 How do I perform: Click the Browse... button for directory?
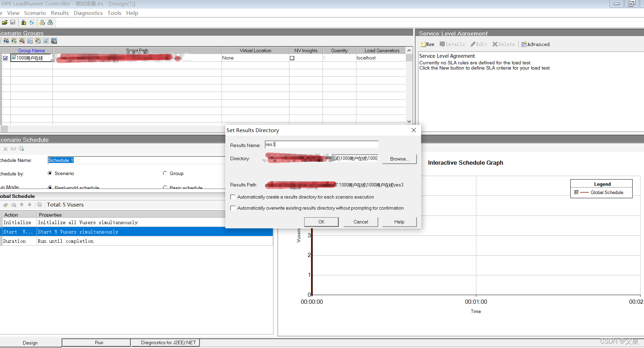400,159
